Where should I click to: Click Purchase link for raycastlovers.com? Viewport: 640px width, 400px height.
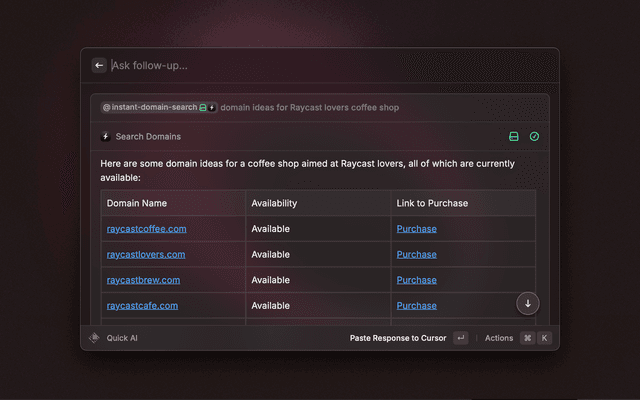[x=416, y=254]
